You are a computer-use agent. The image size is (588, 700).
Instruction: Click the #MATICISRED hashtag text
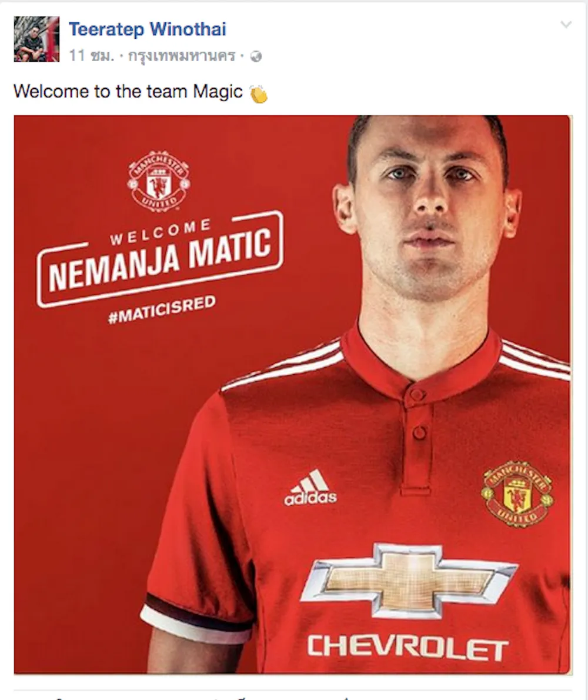pos(162,309)
